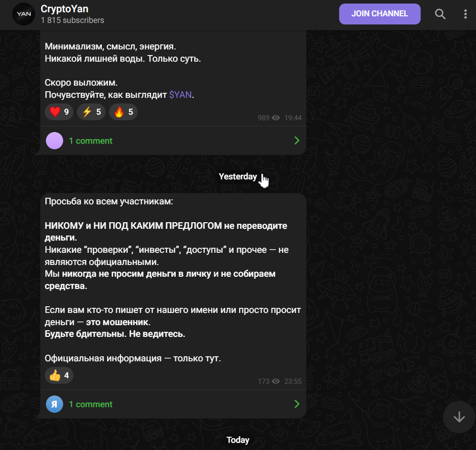This screenshot has height=450, width=476.
Task: Open the three-dot more options menu
Action: [465, 14]
